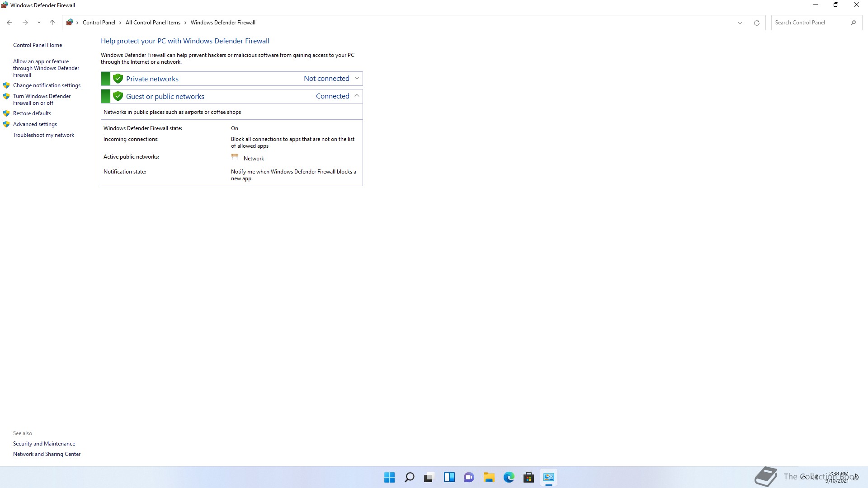Click the search magnifier icon

coord(853,23)
